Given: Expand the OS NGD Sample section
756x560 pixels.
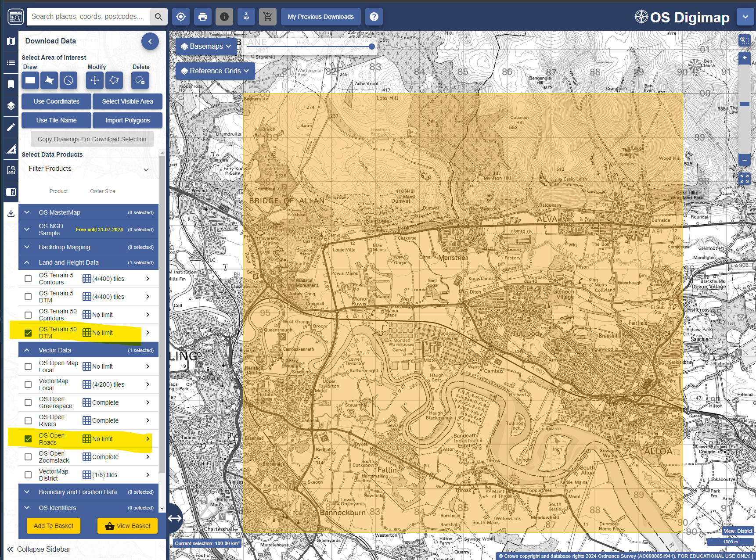Looking at the screenshot, I should point(88,230).
